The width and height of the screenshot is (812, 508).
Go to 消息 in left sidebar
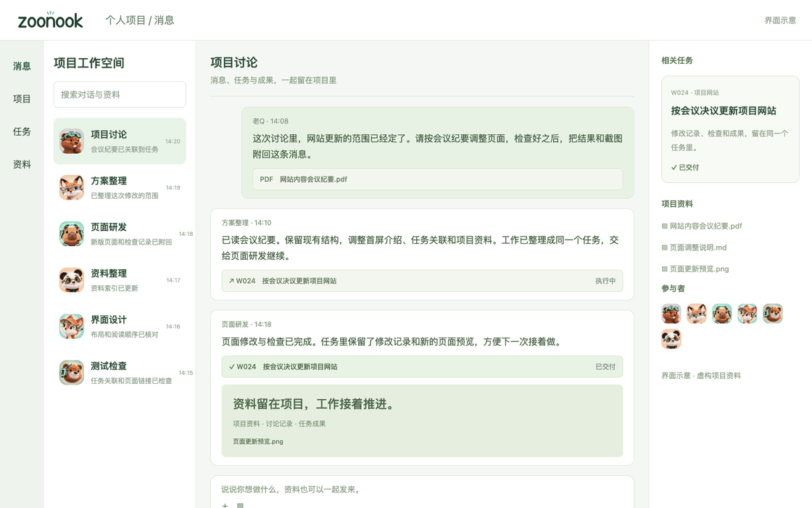coord(22,66)
